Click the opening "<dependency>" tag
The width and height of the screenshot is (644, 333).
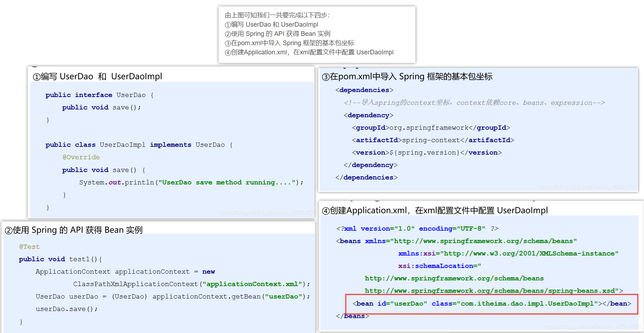(x=368, y=115)
